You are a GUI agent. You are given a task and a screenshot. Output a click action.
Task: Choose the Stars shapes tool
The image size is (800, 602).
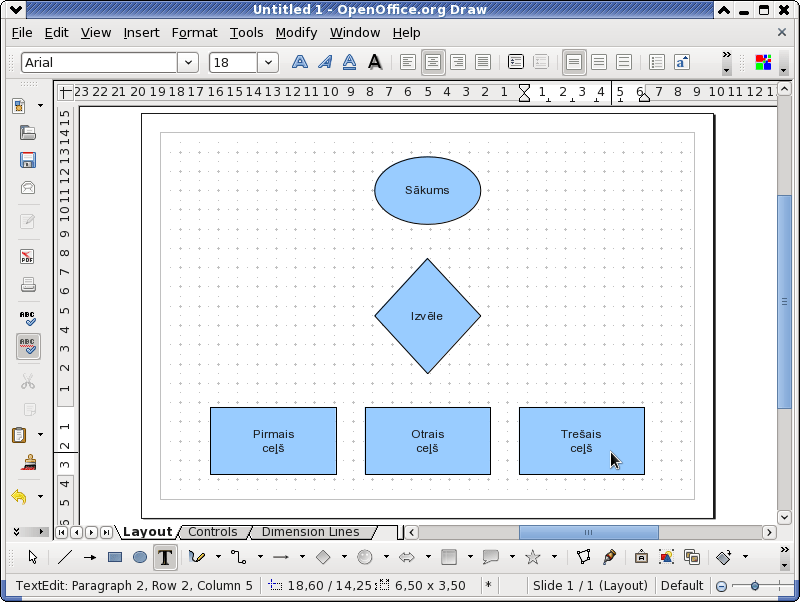[533, 557]
